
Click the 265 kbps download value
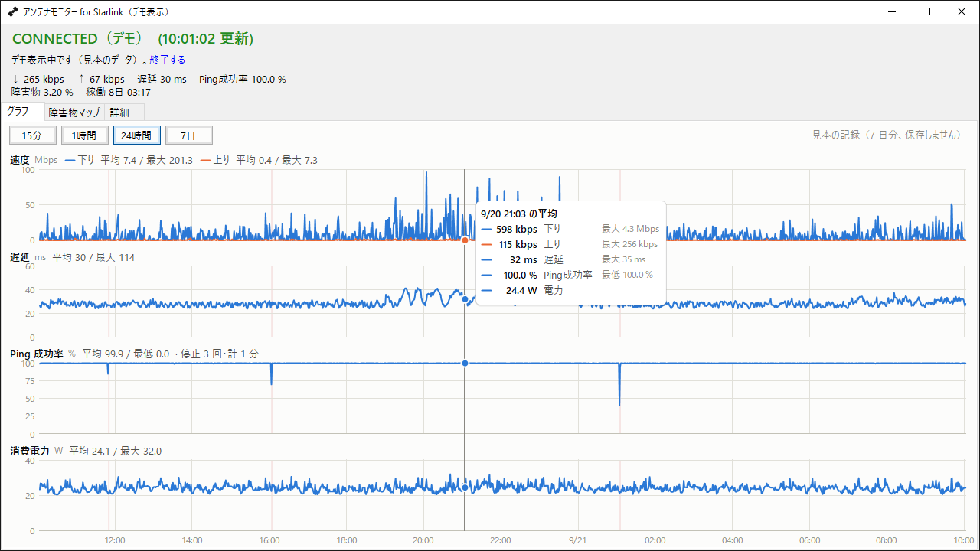(x=44, y=80)
